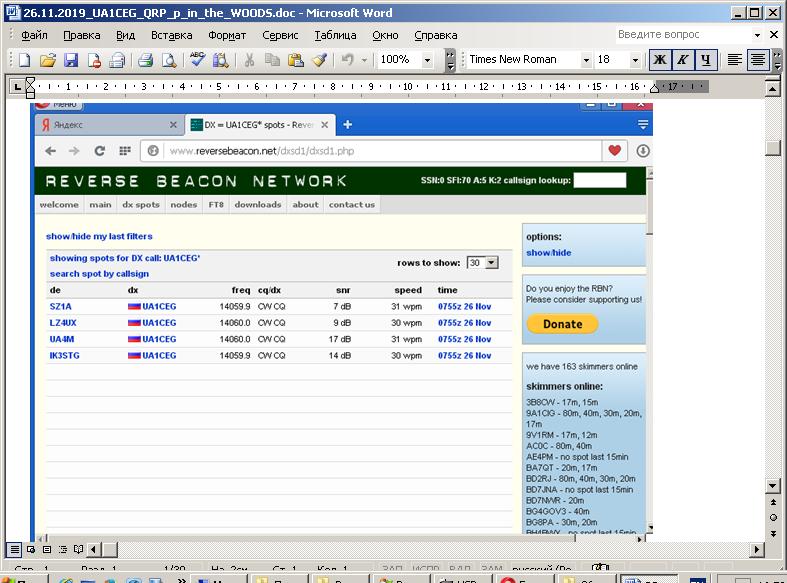Open the Select Browse Object button

pos(773,518)
